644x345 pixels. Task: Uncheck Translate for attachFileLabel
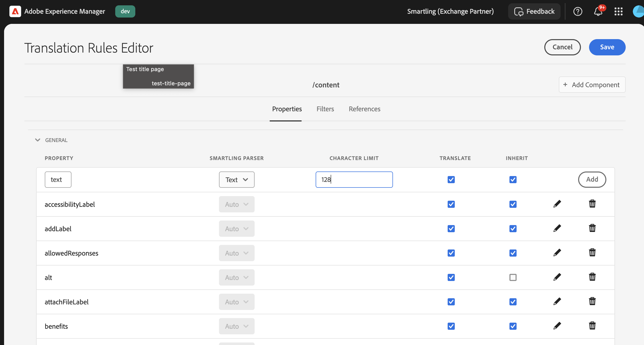[x=451, y=302]
